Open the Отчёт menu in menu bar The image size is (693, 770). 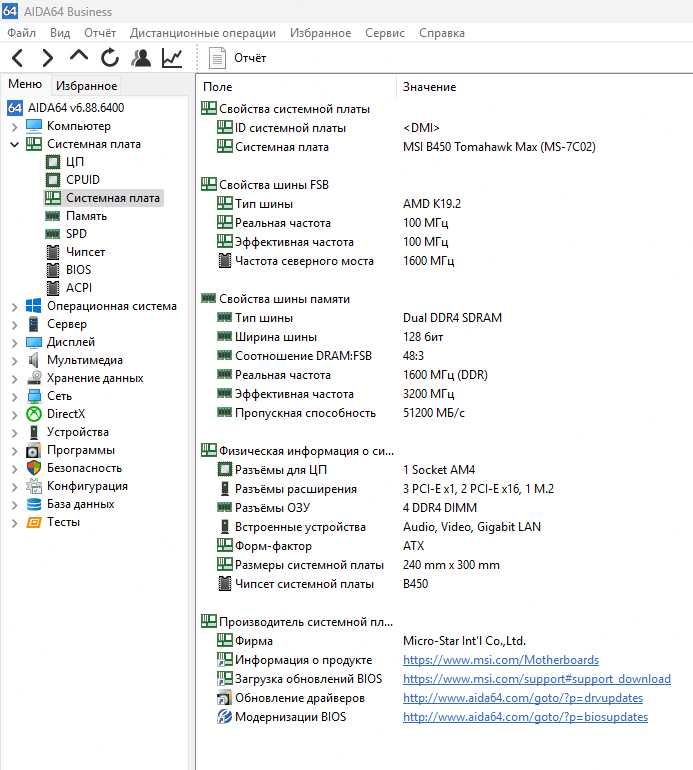pos(100,33)
